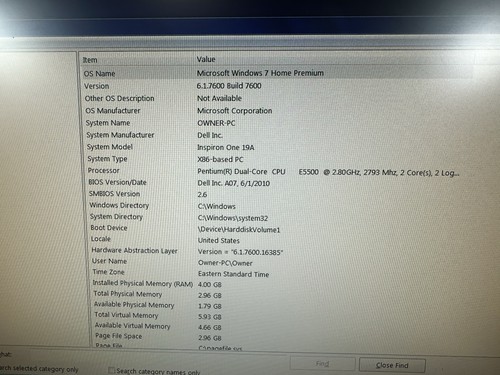Click the Not Available value
The width and height of the screenshot is (500, 375).
pyautogui.click(x=219, y=98)
